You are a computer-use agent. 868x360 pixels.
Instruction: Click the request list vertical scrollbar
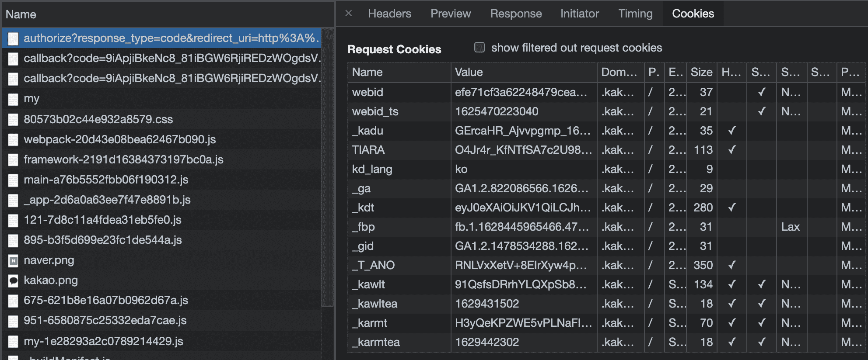pyautogui.click(x=327, y=166)
